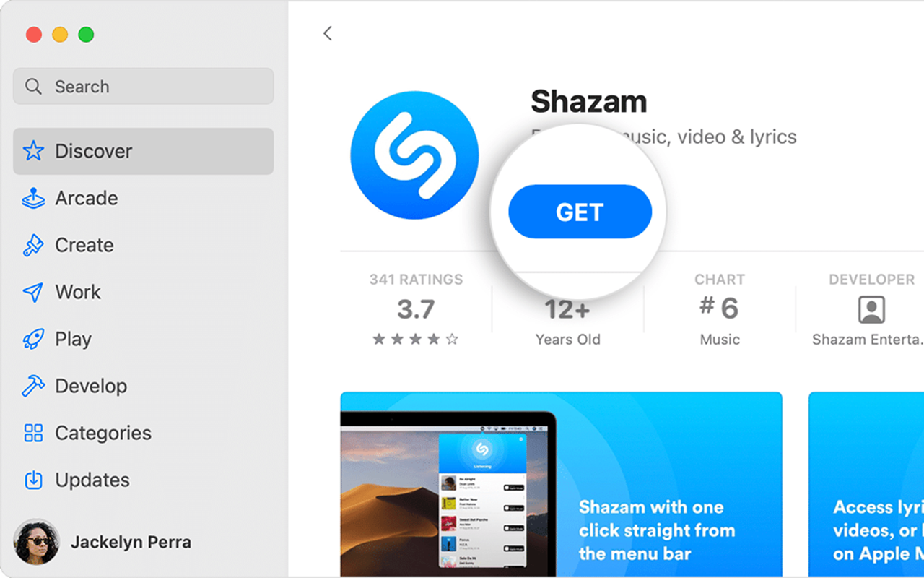This screenshot has height=578, width=924.
Task: Open the Arcade joystick icon
Action: coord(33,198)
